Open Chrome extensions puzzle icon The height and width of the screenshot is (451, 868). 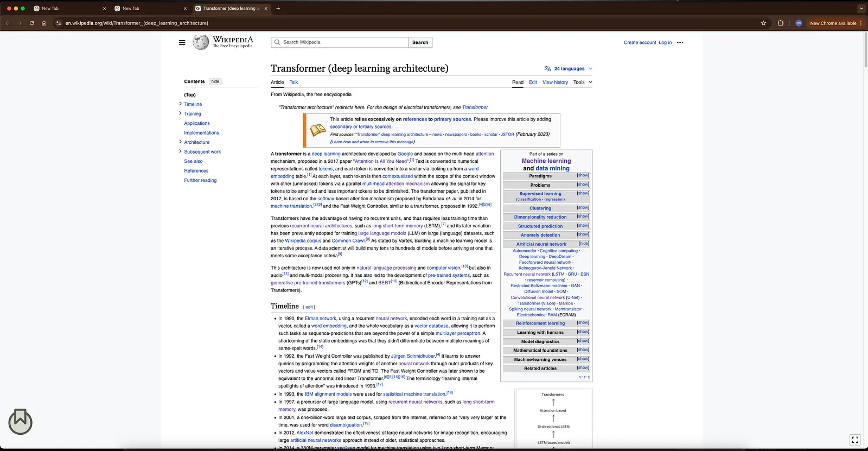pyautogui.click(x=781, y=23)
